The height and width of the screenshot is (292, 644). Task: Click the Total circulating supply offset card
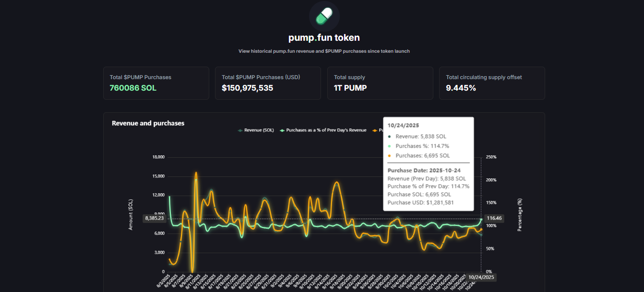[x=491, y=83]
